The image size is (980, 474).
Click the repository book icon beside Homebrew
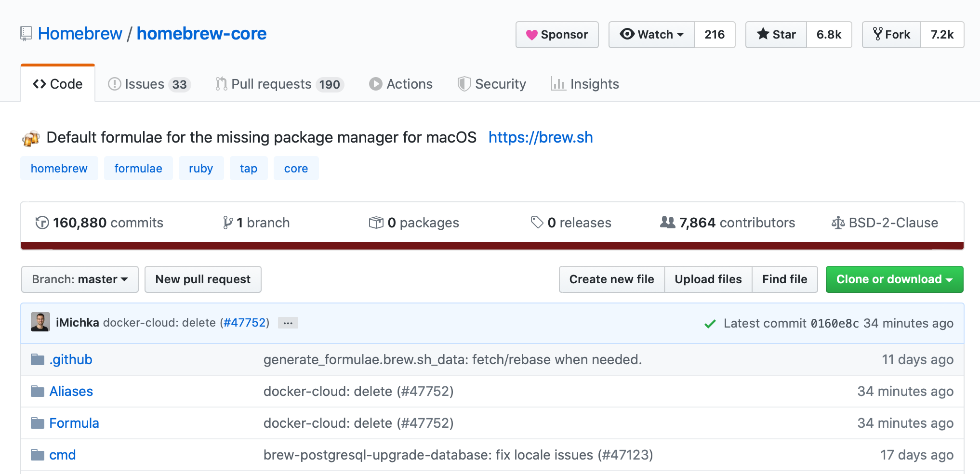[26, 34]
